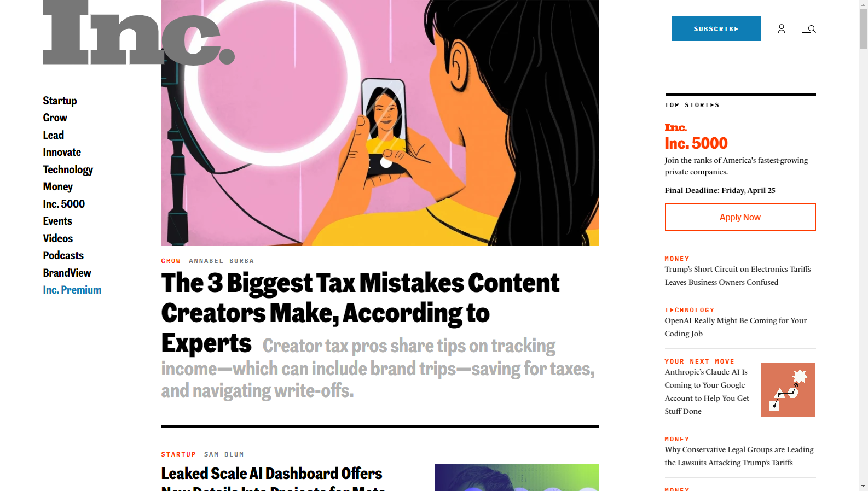Open Inc. Premium from the sidebar
The width and height of the screenshot is (868, 491).
point(72,290)
